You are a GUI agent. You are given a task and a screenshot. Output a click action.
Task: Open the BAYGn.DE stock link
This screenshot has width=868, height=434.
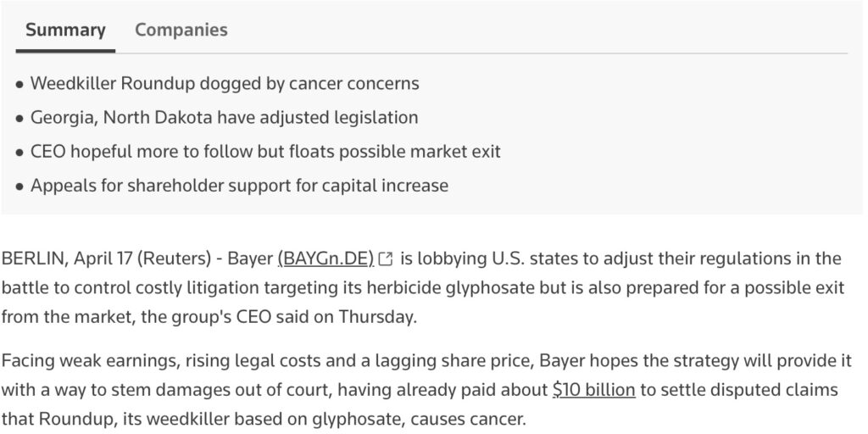[325, 258]
